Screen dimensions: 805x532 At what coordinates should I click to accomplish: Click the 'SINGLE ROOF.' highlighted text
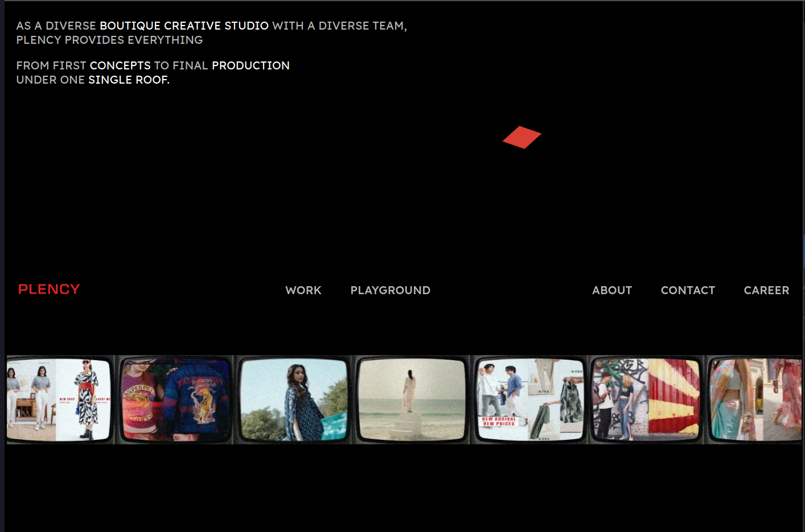tap(129, 80)
